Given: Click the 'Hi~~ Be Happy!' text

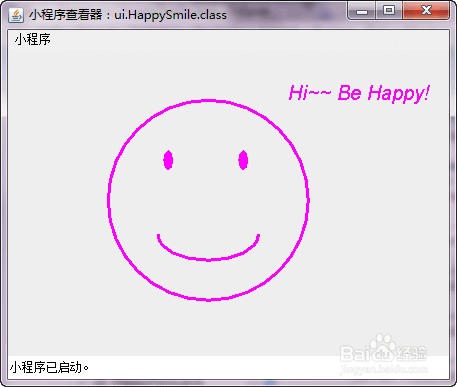Looking at the screenshot, I should click(359, 93).
